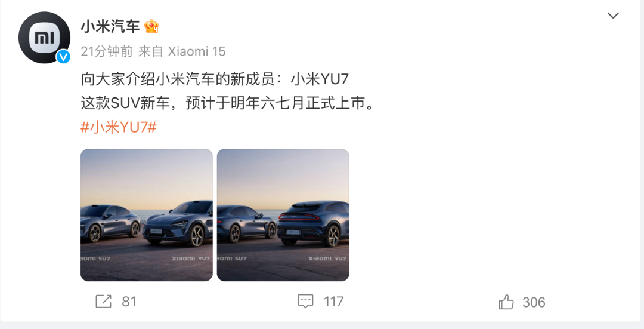Open the Xiaomi Auto profile avatar
The width and height of the screenshot is (644, 329).
tap(44, 38)
